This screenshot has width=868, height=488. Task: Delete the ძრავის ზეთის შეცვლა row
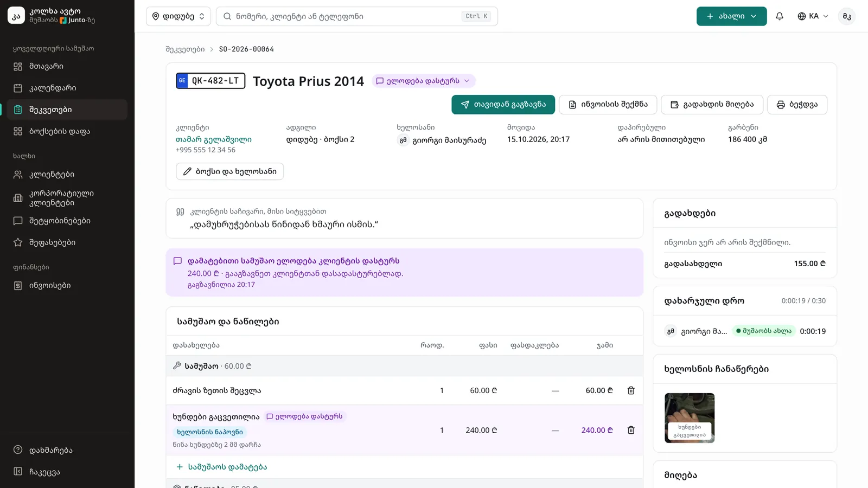(631, 390)
